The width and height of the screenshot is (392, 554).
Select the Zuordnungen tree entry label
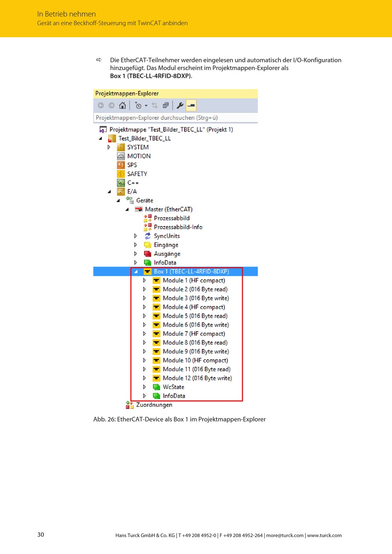(154, 405)
